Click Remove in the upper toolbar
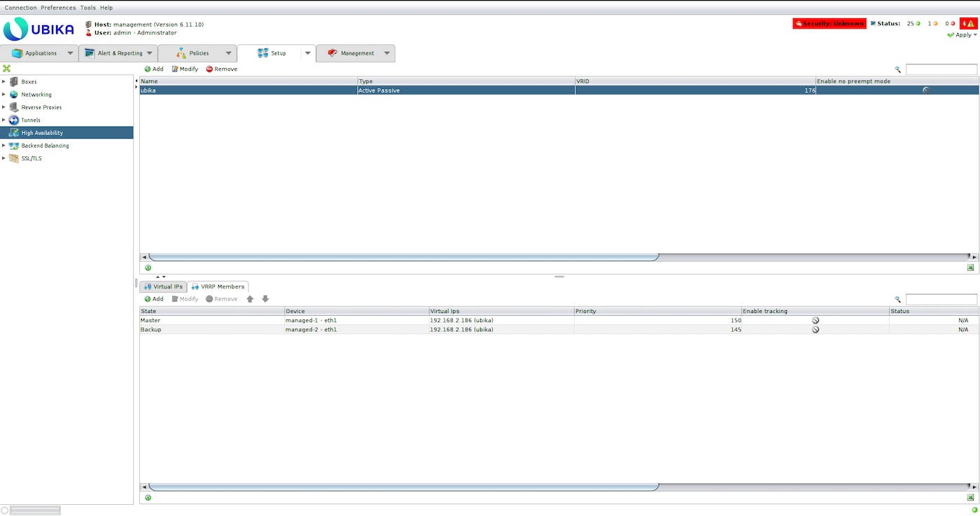Screen dimensions: 980x516 [221, 69]
